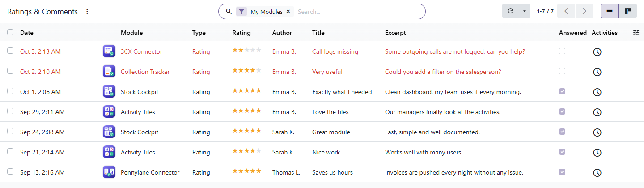Click the Pennylane Connector module icon
Viewport: 644px width, 188px height.
pyautogui.click(x=109, y=172)
